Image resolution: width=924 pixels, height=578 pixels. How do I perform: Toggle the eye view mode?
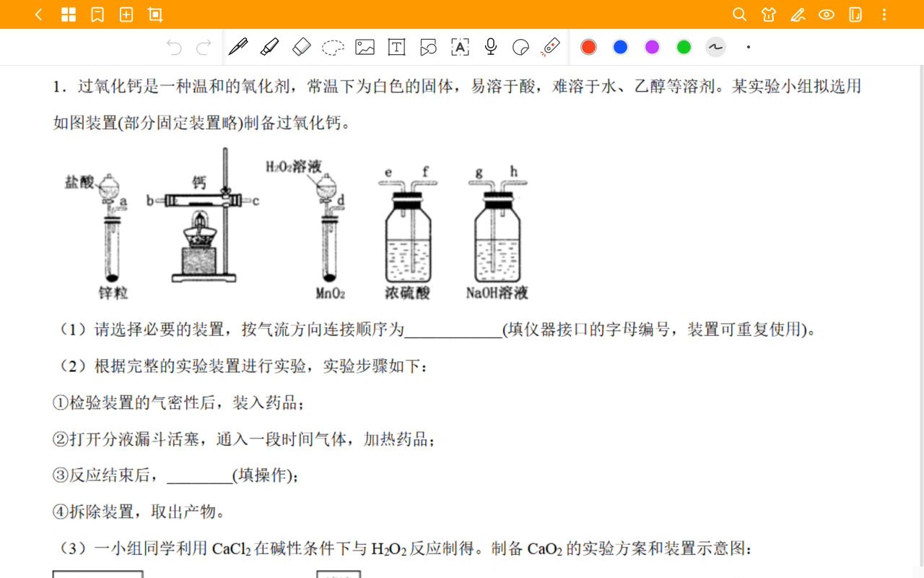[827, 14]
